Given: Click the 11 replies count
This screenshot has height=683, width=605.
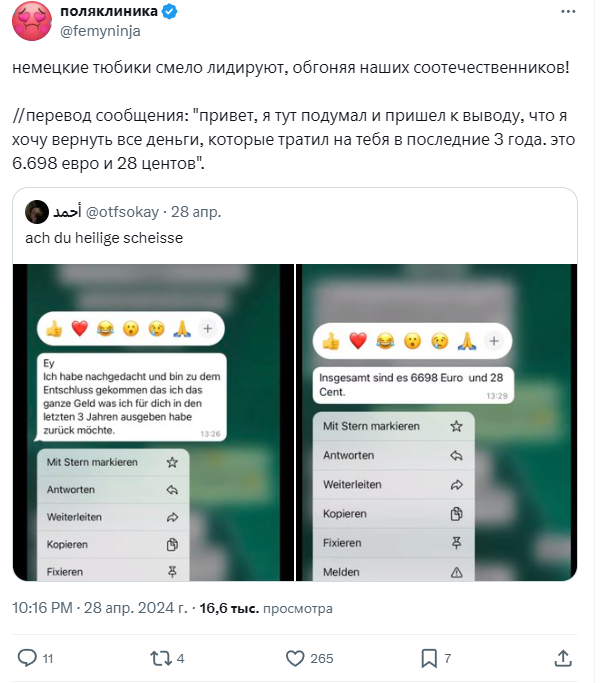Looking at the screenshot, I should (48, 659).
